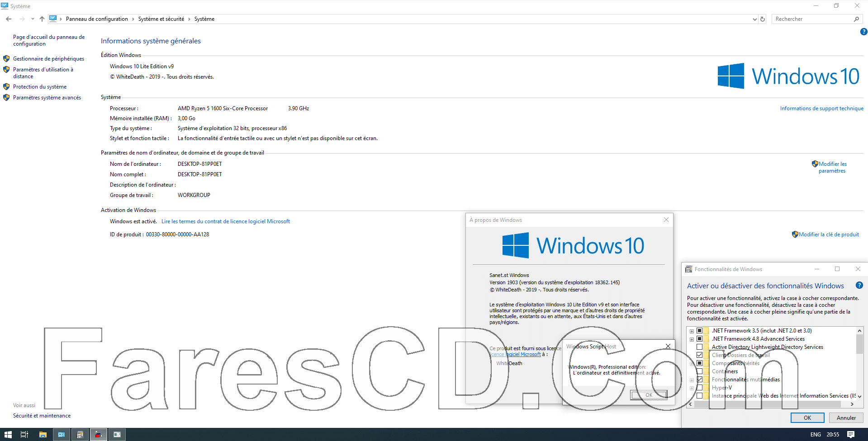Viewport: 868px width, 441px height.
Task: Toggle Composants hérités checkbox
Action: click(699, 363)
